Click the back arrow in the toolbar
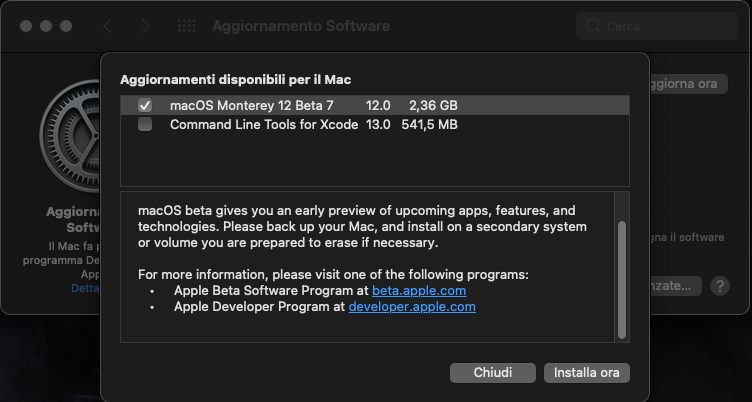 [107, 26]
